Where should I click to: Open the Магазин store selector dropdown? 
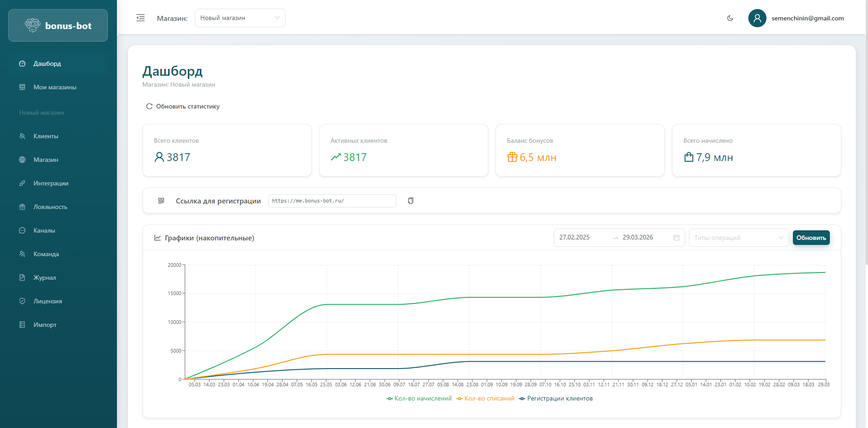pyautogui.click(x=240, y=18)
